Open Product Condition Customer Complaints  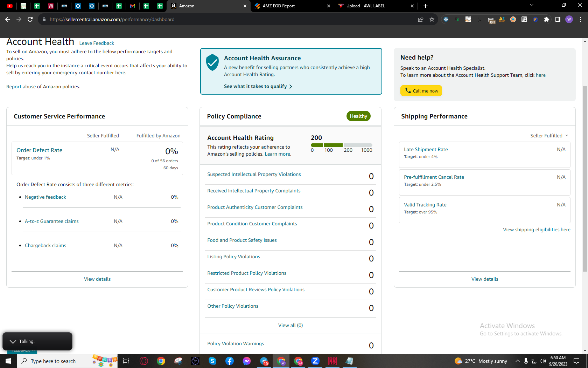coord(252,224)
